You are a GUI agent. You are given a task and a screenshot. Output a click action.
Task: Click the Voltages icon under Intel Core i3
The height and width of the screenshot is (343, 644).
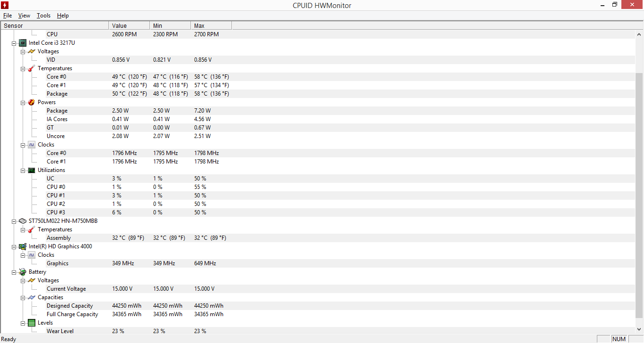coord(32,51)
